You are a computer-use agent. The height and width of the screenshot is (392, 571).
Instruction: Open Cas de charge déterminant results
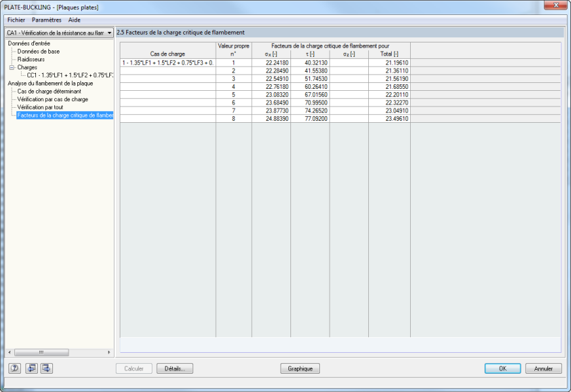[x=49, y=91]
